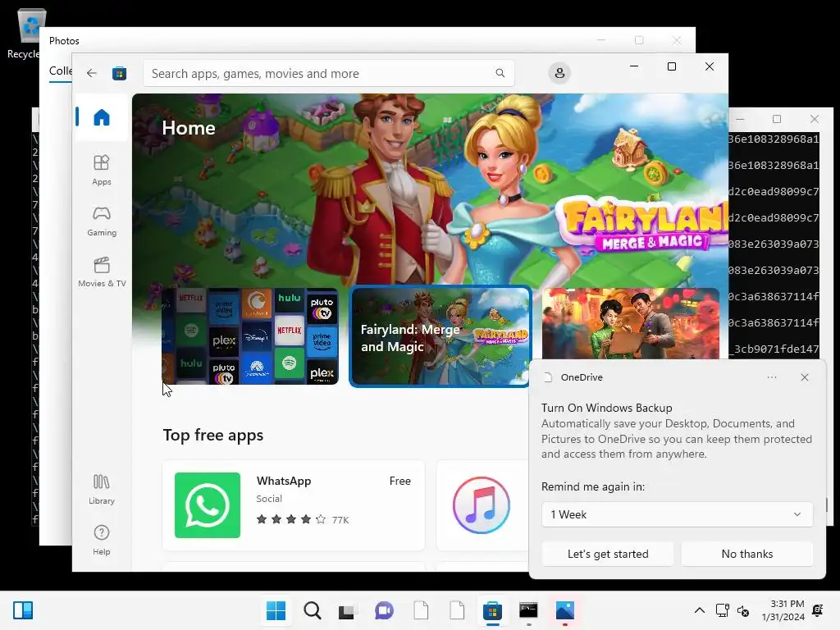Viewport: 840px width, 630px height.
Task: Click the Fairyland hero banner
Action: point(430,190)
